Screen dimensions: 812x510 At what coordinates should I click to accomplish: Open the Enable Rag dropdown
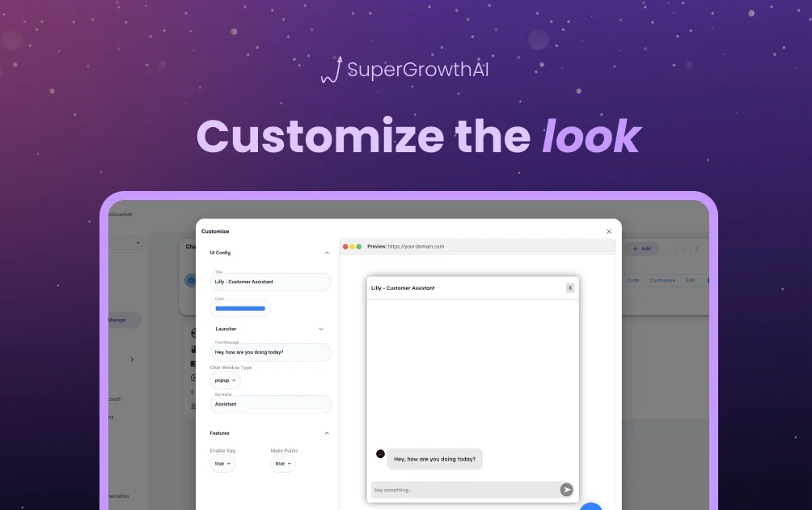(x=222, y=463)
